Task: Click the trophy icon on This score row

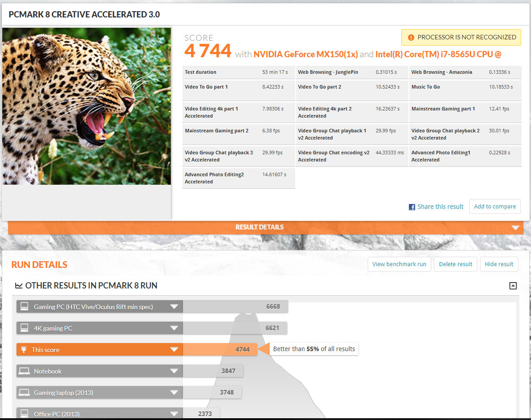Action: coord(24,349)
